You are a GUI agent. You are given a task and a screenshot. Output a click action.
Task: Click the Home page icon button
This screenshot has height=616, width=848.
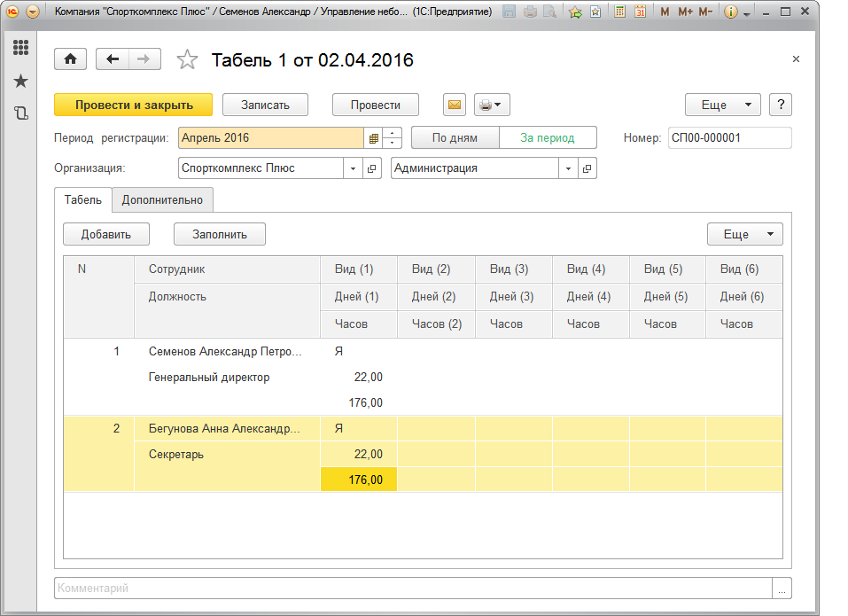(70, 58)
